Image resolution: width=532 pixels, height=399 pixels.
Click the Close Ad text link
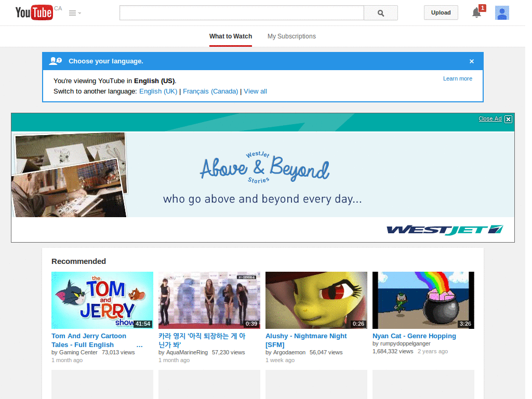click(490, 119)
